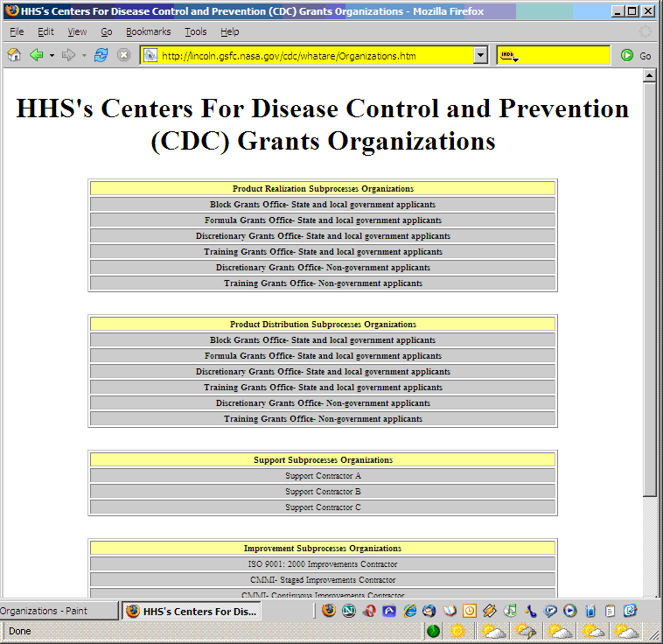Click the thunderstorm weather status icon
Image resolution: width=663 pixels, height=644 pixels.
point(526,631)
